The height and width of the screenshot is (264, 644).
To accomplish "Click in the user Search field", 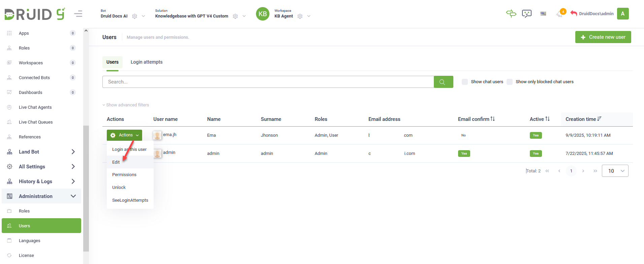I will [268, 82].
